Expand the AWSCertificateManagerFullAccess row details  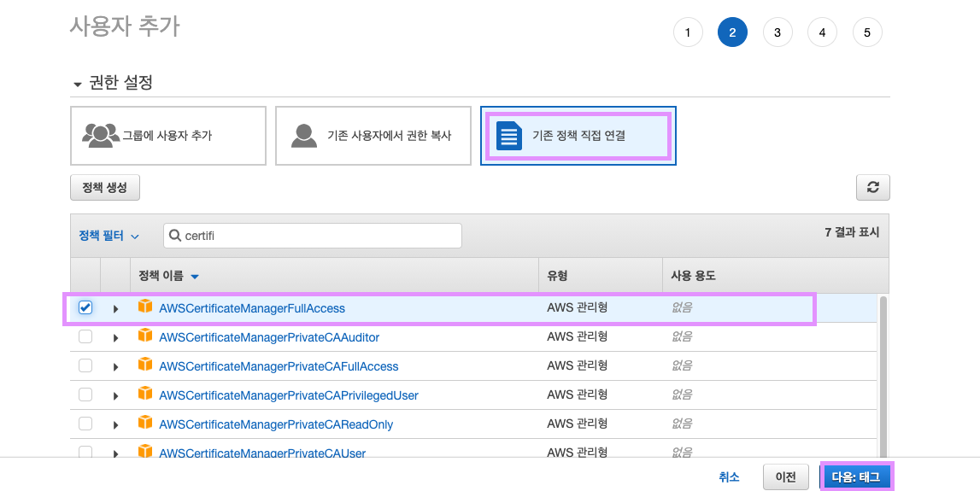tap(115, 308)
